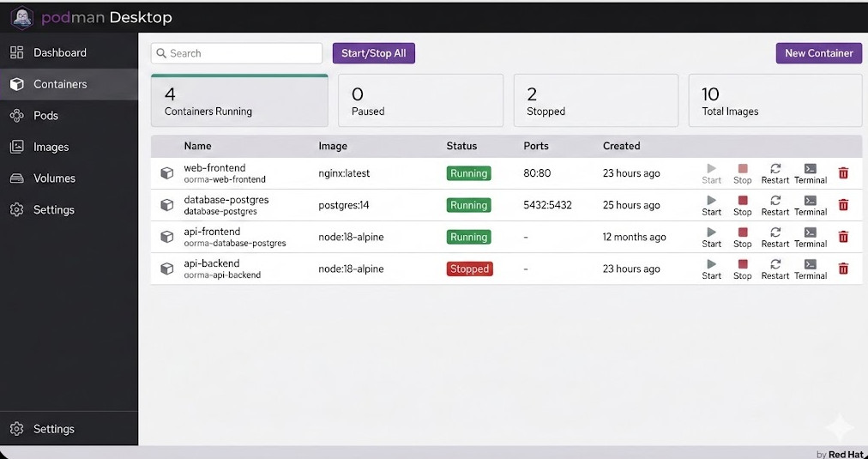Click the api-backend container name
The width and height of the screenshot is (868, 459).
212,263
